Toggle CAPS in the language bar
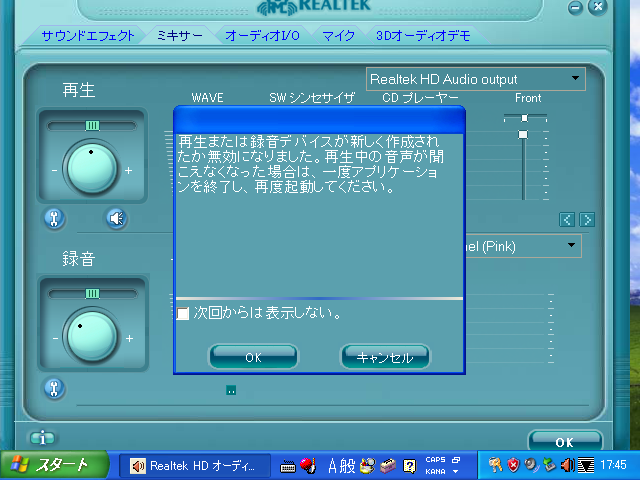640x480 pixels. pos(435,460)
